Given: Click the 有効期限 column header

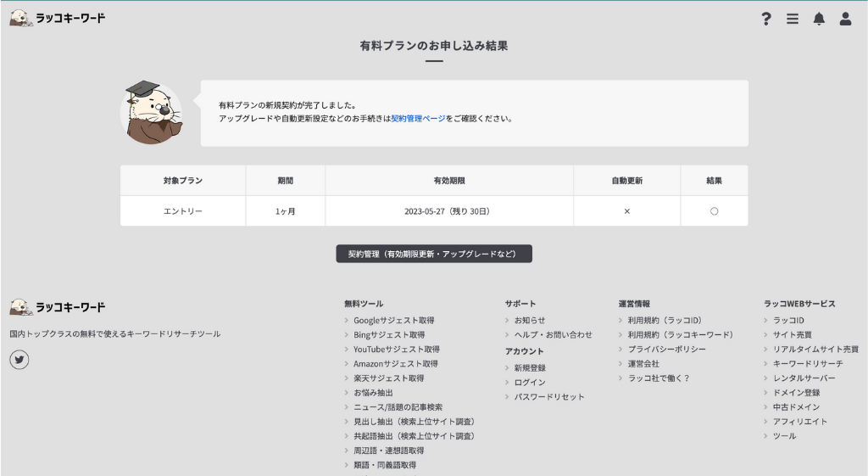Looking at the screenshot, I should 449,181.
